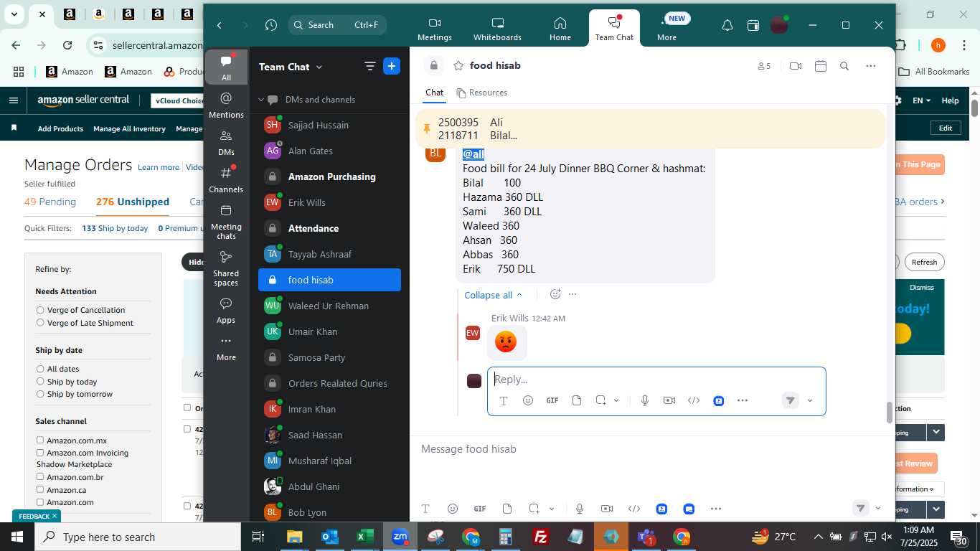Collapse the DMs and channels section
Screen dimensions: 980x551
tap(262, 100)
